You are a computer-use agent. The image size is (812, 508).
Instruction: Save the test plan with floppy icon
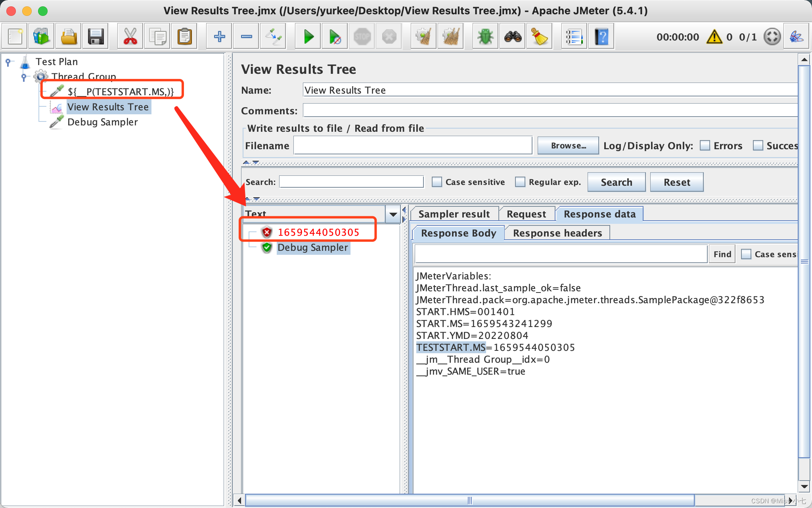click(96, 37)
